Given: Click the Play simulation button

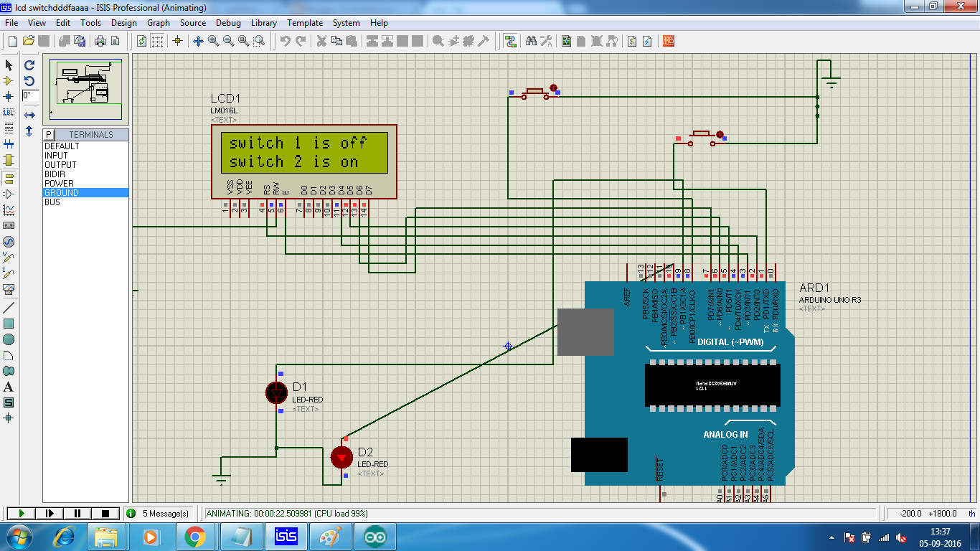Looking at the screenshot, I should [x=22, y=514].
